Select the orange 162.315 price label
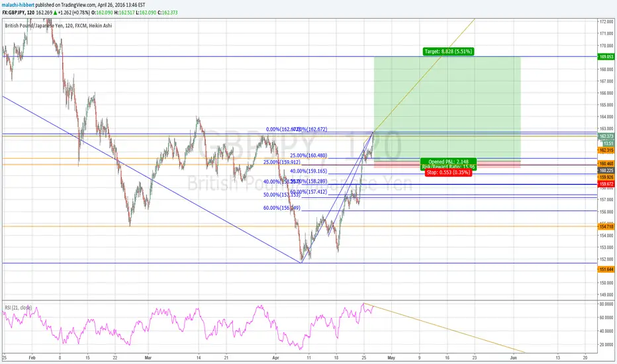The image size is (617, 364). [x=606, y=150]
